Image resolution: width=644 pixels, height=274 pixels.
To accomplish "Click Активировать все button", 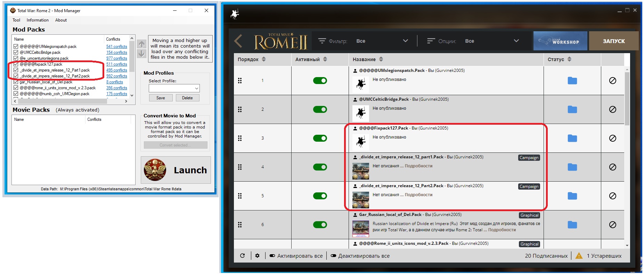I will pos(296,256).
